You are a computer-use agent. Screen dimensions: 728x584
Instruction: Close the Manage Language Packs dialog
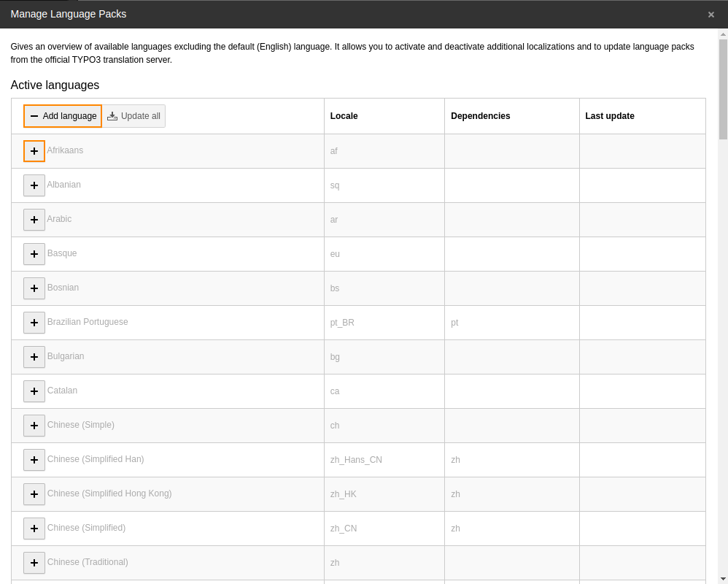710,15
